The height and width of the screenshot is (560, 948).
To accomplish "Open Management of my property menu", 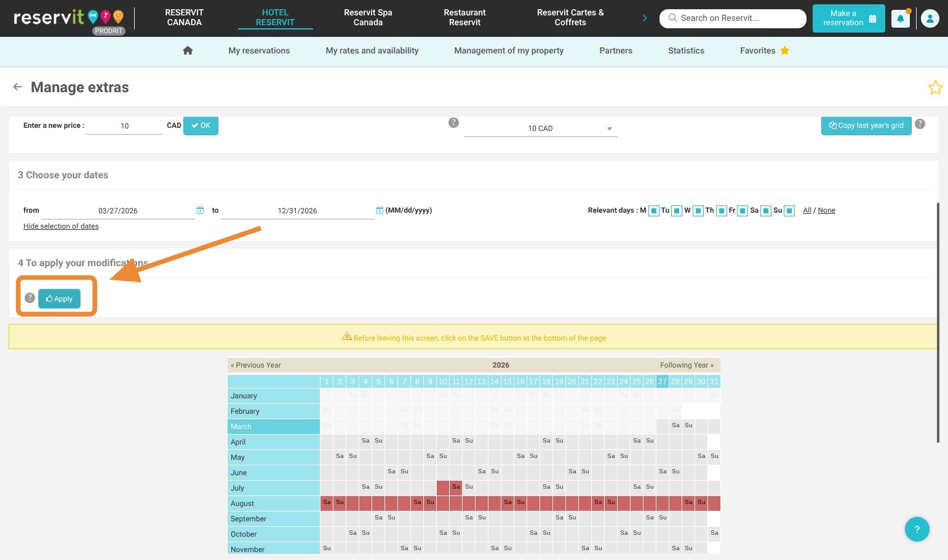I will (509, 50).
